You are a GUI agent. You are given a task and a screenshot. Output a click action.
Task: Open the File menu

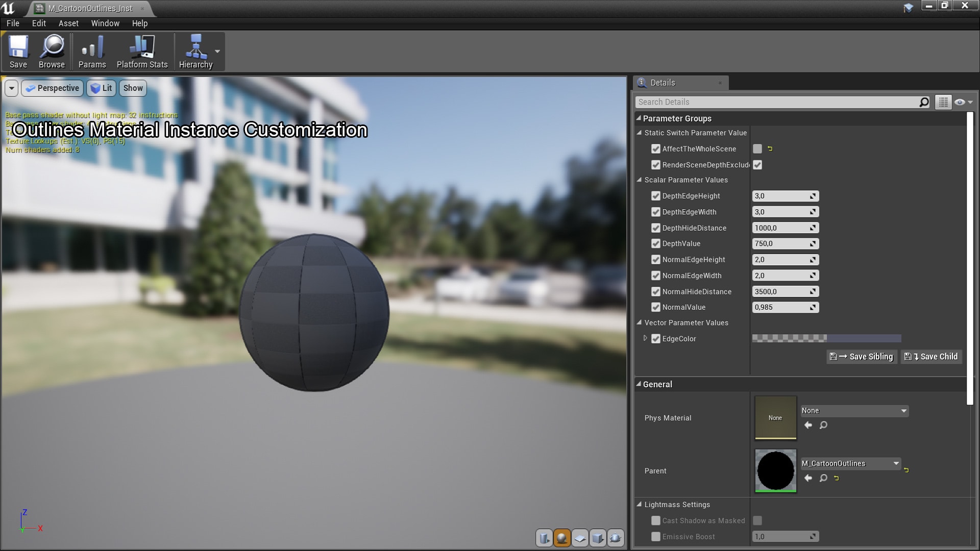click(x=12, y=23)
